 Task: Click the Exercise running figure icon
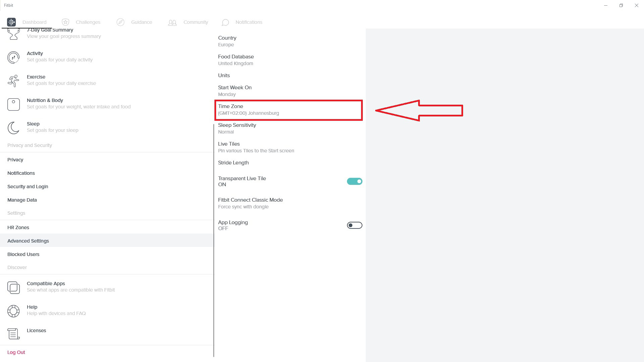(13, 81)
